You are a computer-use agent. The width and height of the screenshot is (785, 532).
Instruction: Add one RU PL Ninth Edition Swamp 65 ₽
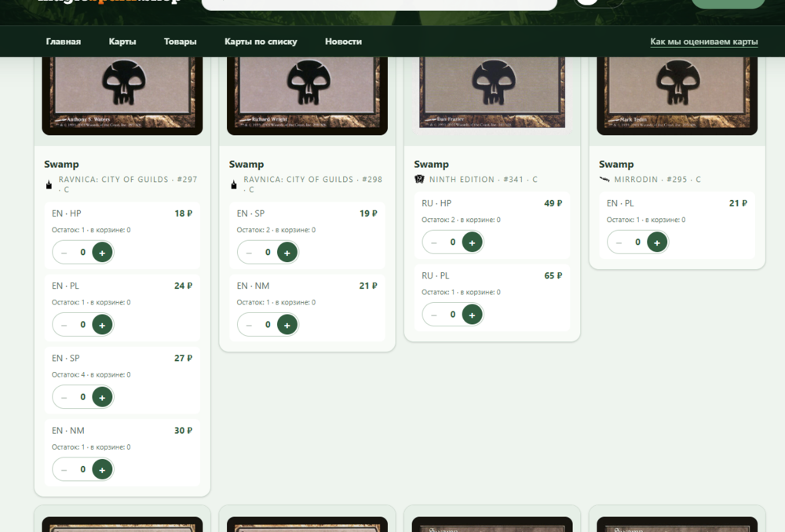tap(472, 315)
